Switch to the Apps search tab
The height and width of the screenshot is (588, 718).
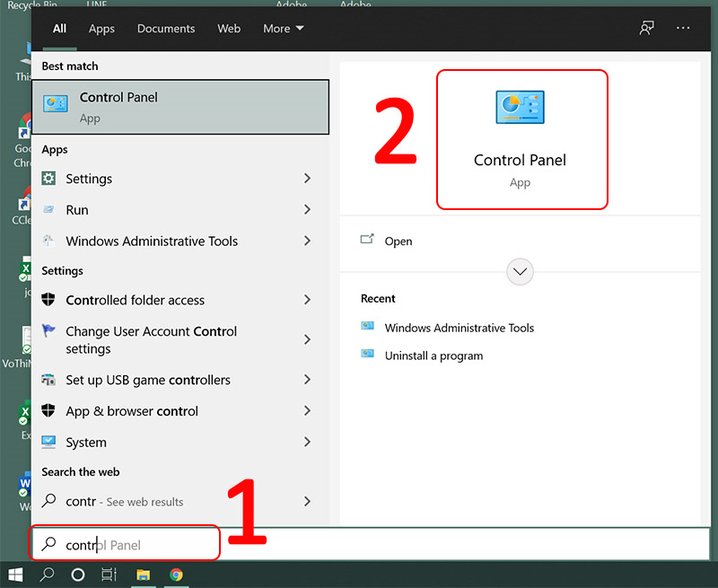101,29
